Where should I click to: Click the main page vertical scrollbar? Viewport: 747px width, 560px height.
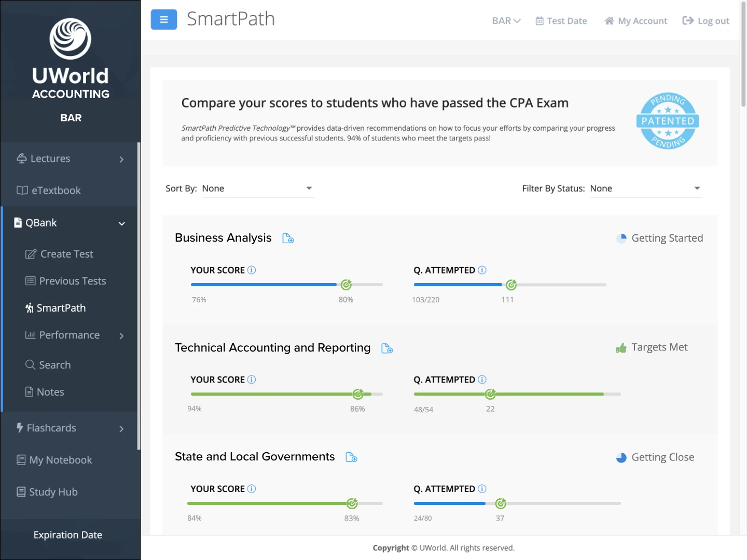tap(743, 54)
